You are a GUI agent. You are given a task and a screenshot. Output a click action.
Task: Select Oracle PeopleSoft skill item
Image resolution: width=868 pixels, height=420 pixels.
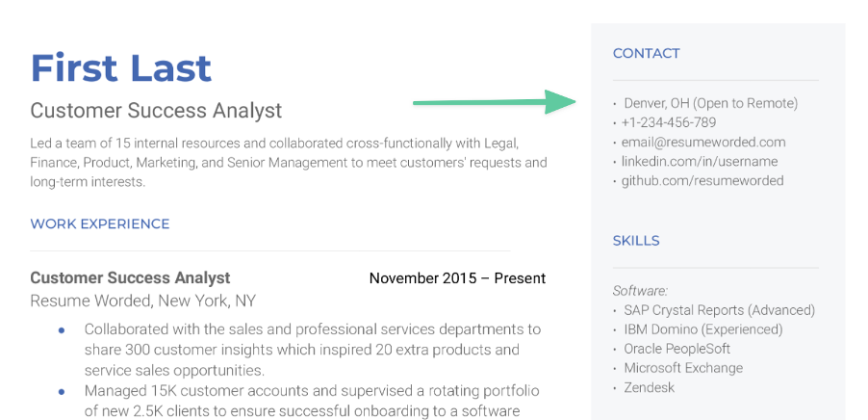tap(677, 349)
